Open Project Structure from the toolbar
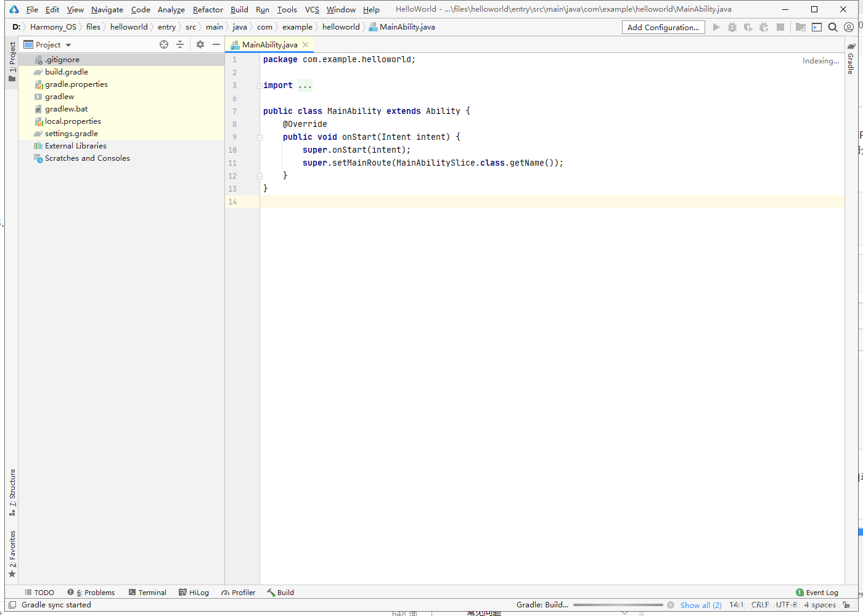Screen dimensions: 863x616 pos(801,27)
